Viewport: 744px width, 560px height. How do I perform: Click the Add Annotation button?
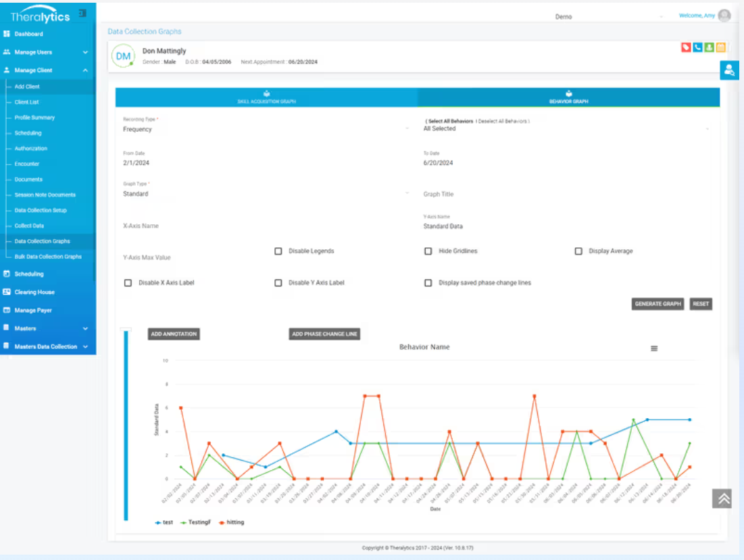(x=174, y=334)
